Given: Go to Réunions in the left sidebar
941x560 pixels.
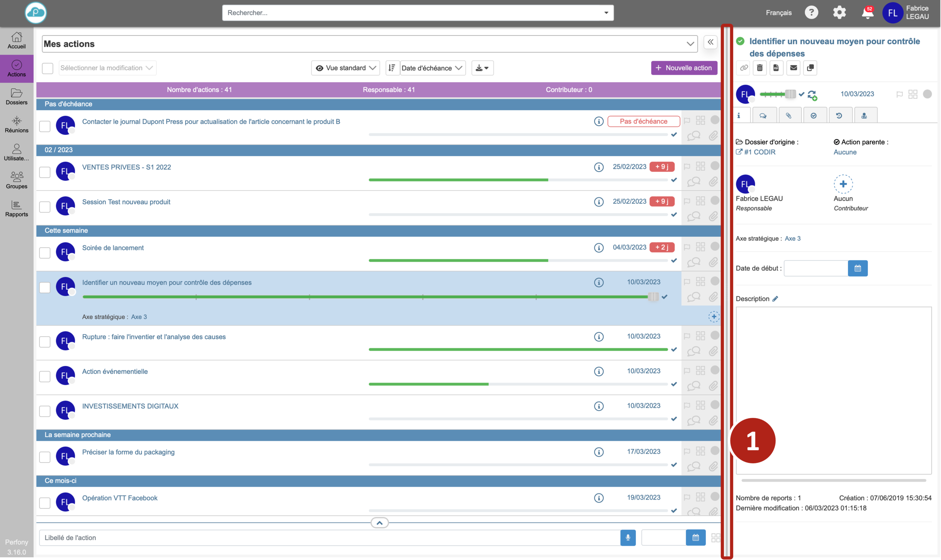Looking at the screenshot, I should pyautogui.click(x=17, y=124).
